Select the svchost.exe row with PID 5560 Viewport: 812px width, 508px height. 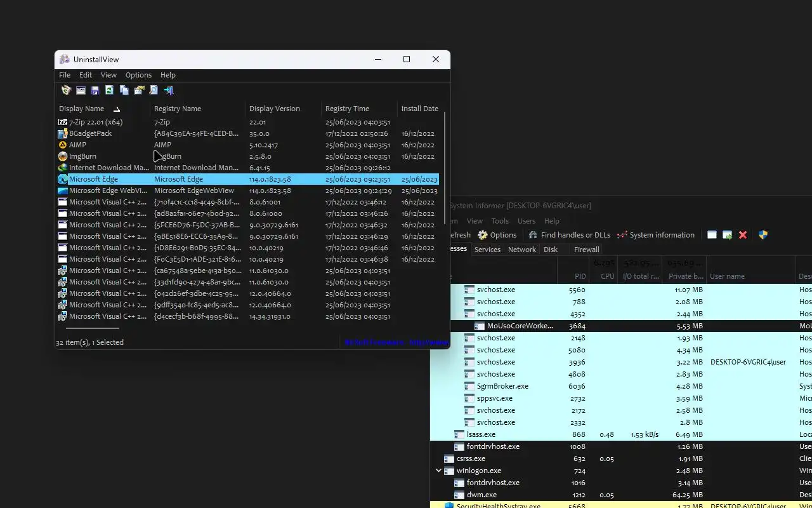[x=621, y=290]
